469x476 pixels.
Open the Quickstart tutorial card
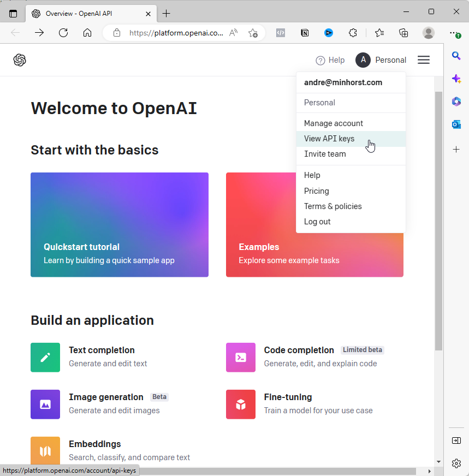(120, 224)
